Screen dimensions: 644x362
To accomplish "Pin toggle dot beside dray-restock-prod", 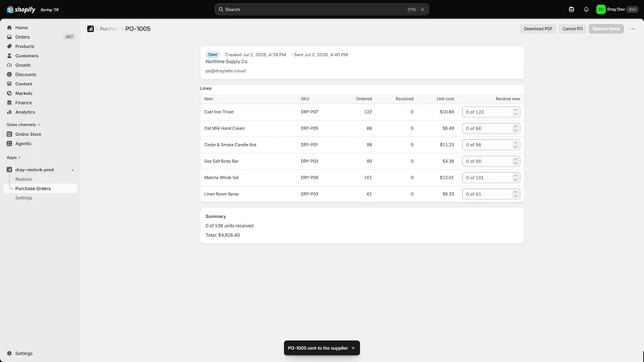I will (x=72, y=170).
